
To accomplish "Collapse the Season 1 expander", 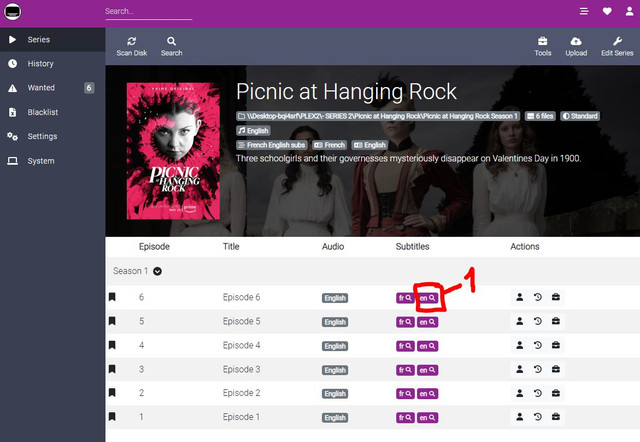I will click(157, 271).
